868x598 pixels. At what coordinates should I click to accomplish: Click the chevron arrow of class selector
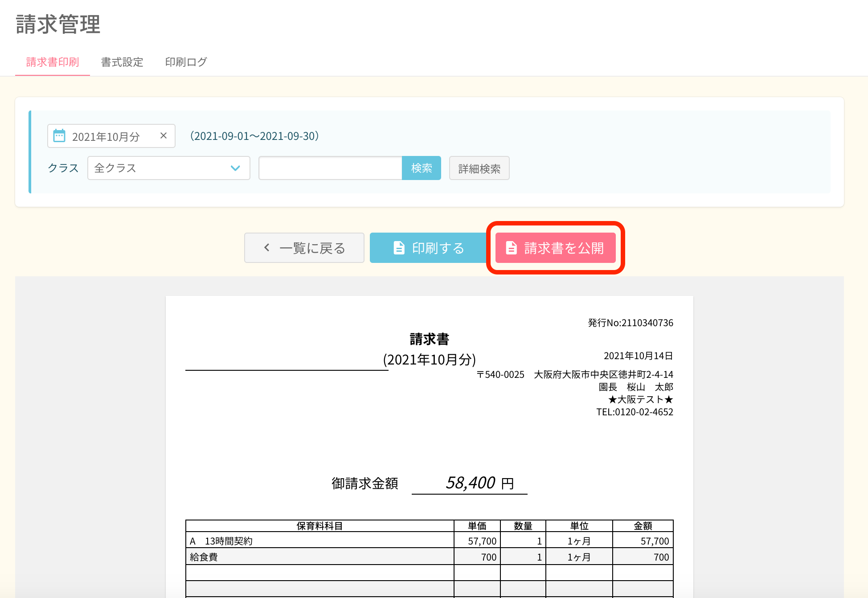[235, 168]
